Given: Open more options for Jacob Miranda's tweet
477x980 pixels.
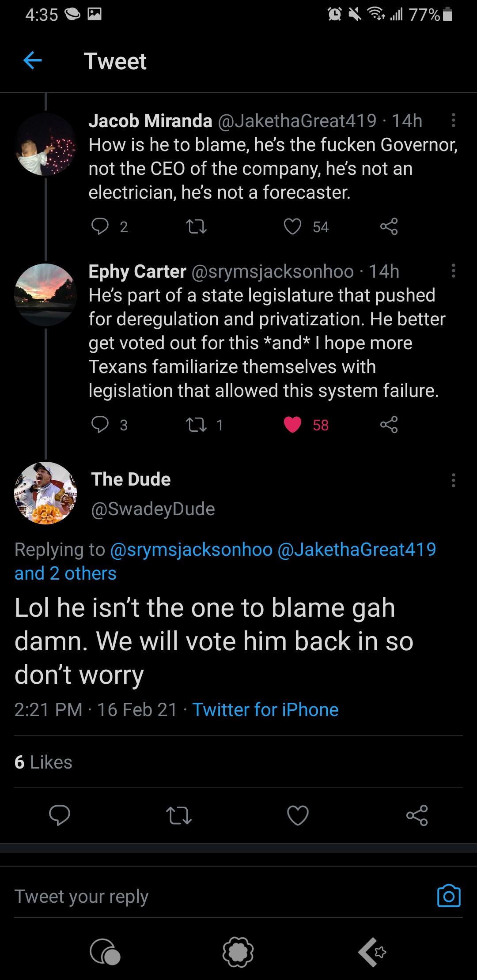Looking at the screenshot, I should [453, 120].
